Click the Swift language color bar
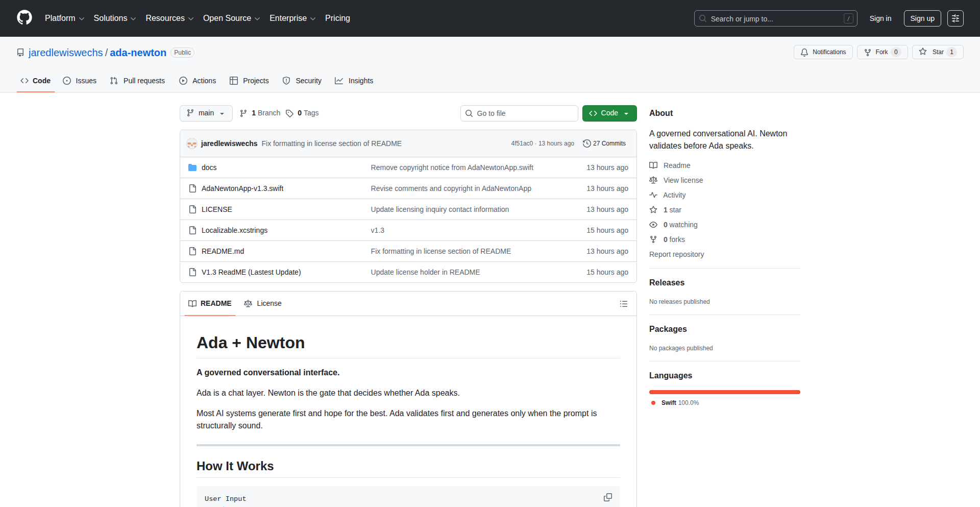Image resolution: width=980 pixels, height=507 pixels. point(724,392)
